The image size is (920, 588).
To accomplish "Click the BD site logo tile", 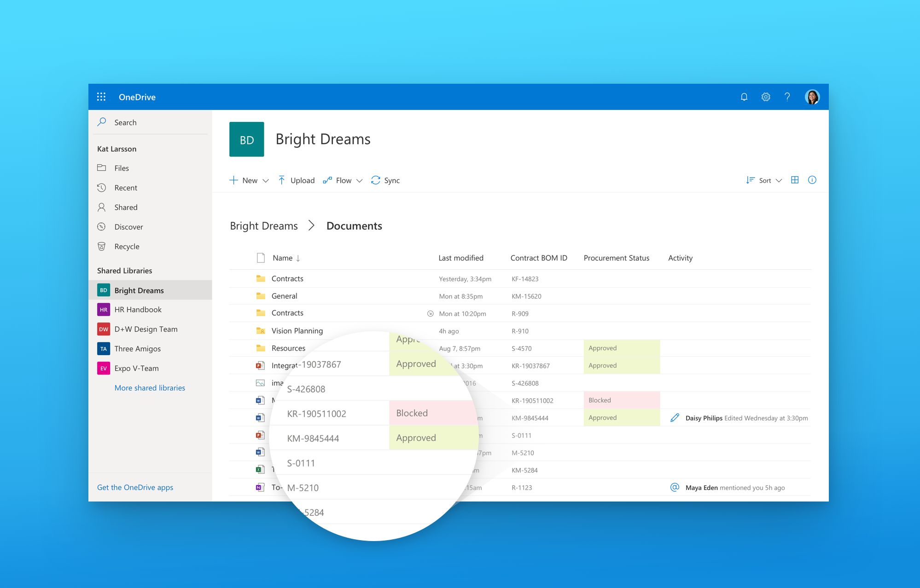I will click(x=247, y=139).
